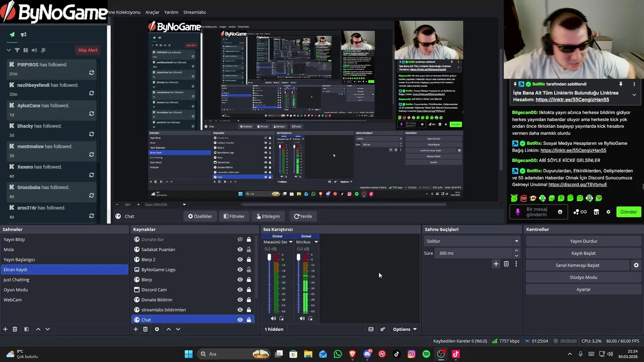644x362 pixels.
Task: Expand the alert feed chevron dropdown
Action: pyautogui.click(x=9, y=50)
